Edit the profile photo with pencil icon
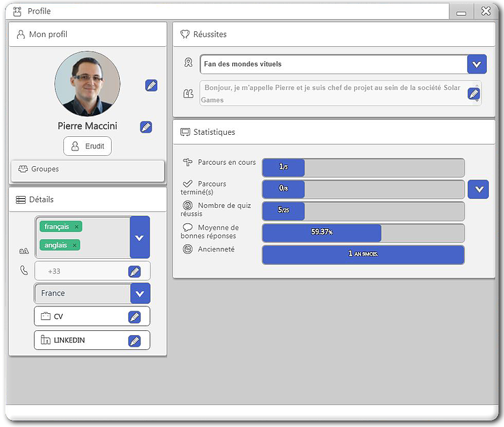The width and height of the screenshot is (504, 427). (151, 85)
